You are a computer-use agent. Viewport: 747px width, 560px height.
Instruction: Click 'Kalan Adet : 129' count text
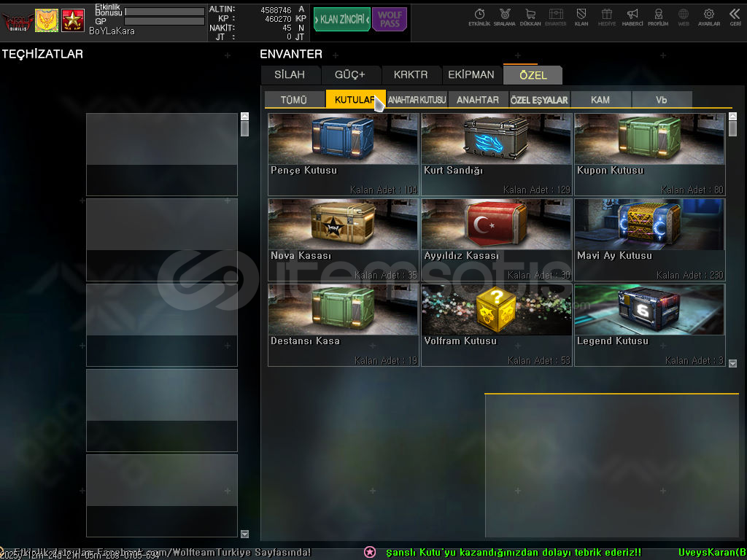click(x=537, y=190)
